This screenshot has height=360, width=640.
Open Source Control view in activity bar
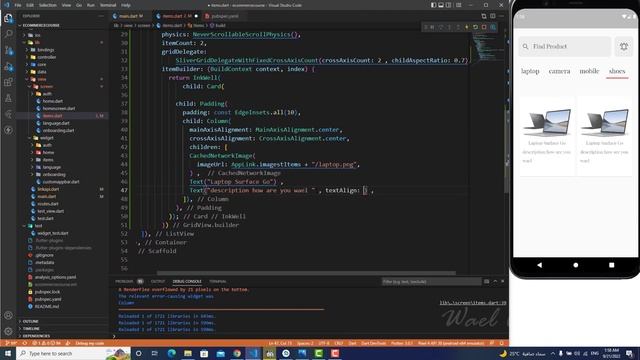(8, 50)
